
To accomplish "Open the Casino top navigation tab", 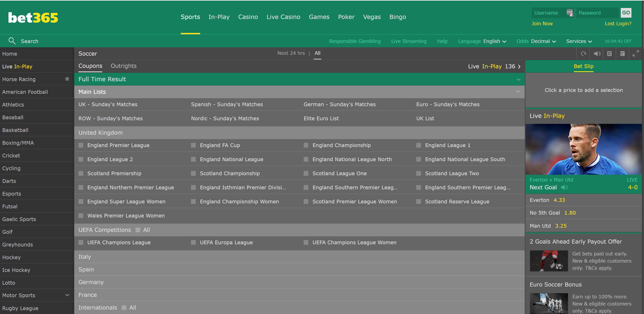I will click(248, 17).
